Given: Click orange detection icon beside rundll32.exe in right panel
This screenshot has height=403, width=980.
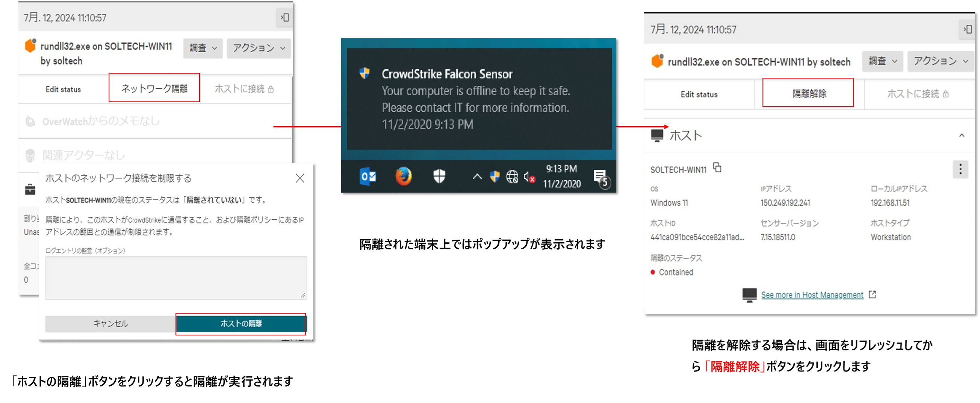Looking at the screenshot, I should (x=657, y=61).
